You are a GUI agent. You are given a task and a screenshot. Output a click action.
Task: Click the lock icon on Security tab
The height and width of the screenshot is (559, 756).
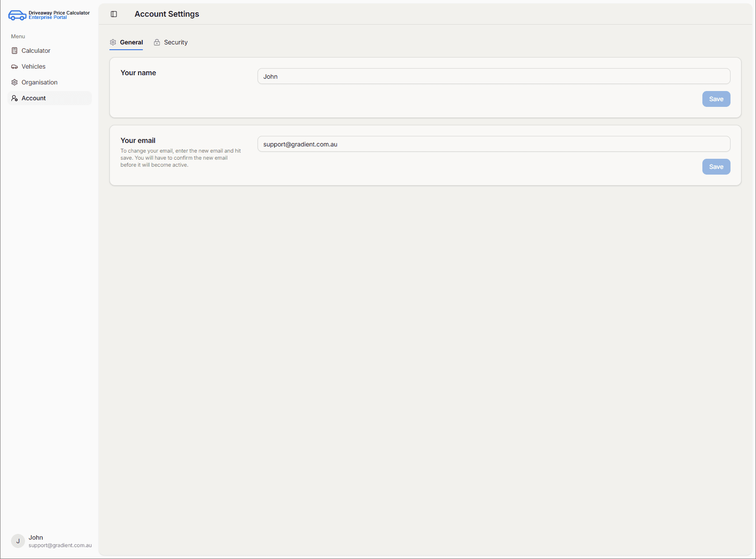click(157, 42)
